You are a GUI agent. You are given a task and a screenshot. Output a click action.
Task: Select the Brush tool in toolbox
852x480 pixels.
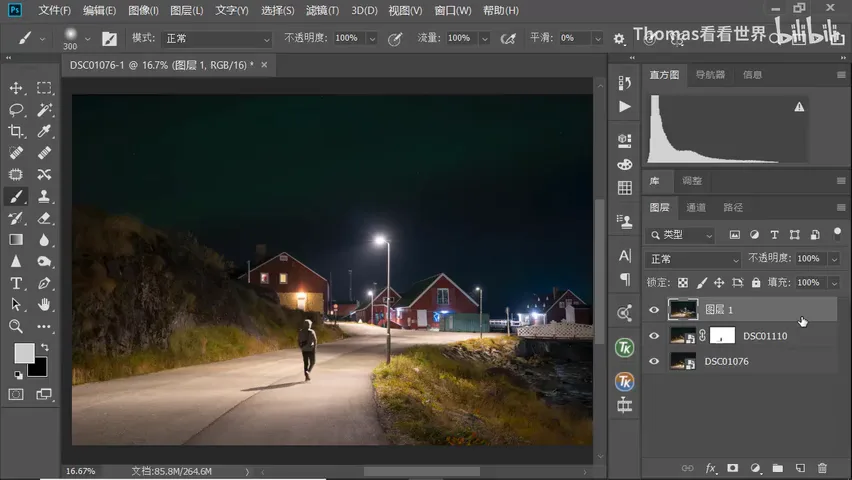16,196
